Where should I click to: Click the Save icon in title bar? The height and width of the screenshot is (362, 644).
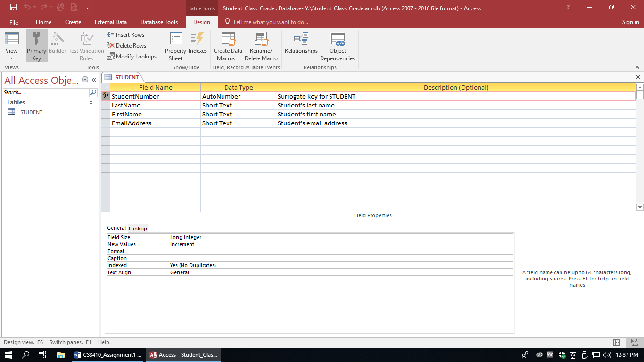(14, 8)
